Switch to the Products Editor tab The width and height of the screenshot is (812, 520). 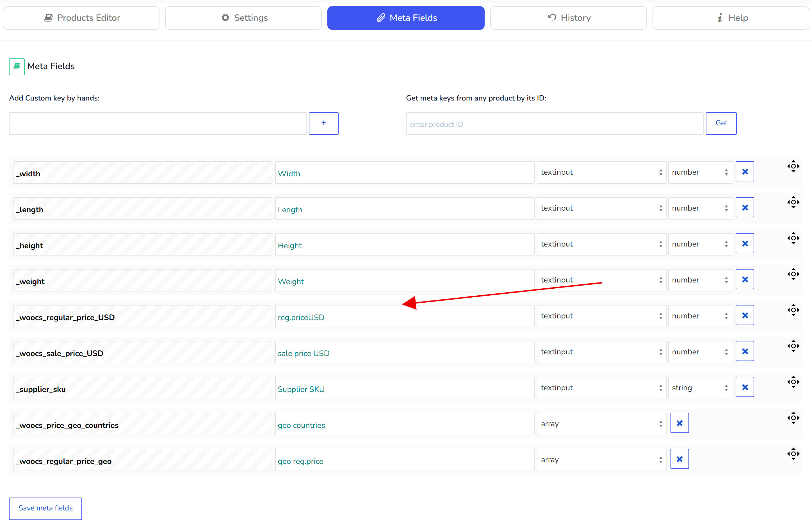point(81,18)
